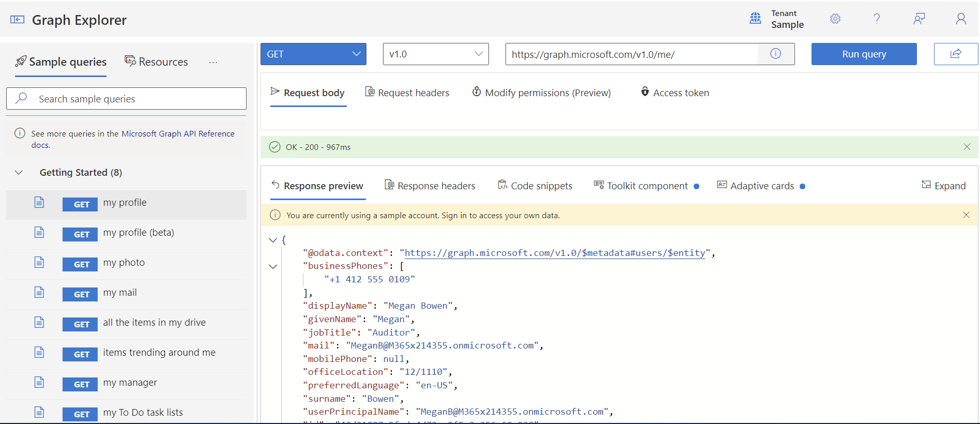This screenshot has width=980, height=424.
Task: Click document icon beside items trending around me
Action: 39,352
